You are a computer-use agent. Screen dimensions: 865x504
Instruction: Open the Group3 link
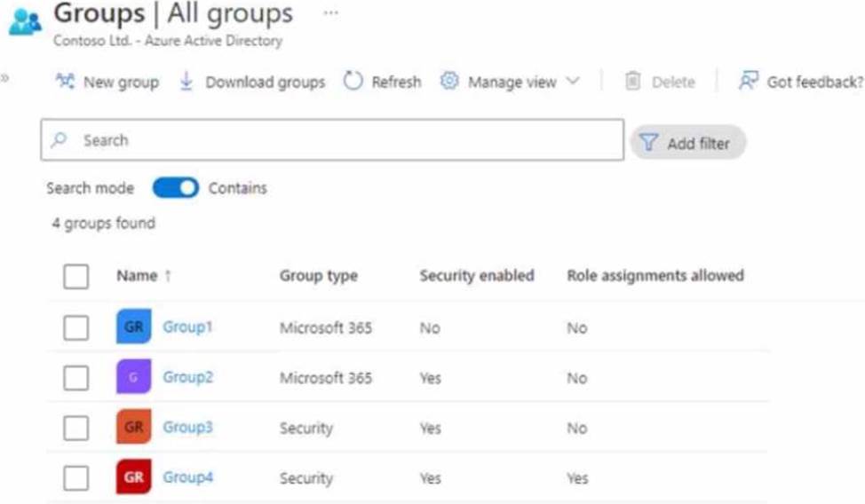tap(187, 428)
